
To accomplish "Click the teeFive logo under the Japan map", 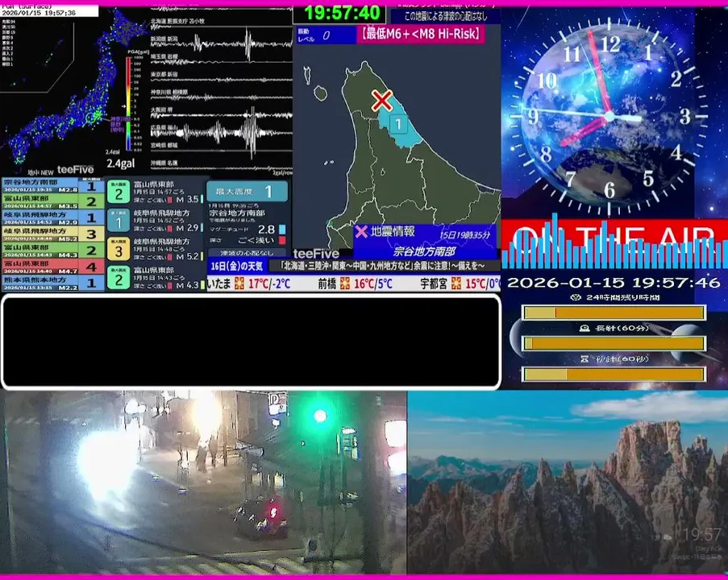I will (x=75, y=170).
